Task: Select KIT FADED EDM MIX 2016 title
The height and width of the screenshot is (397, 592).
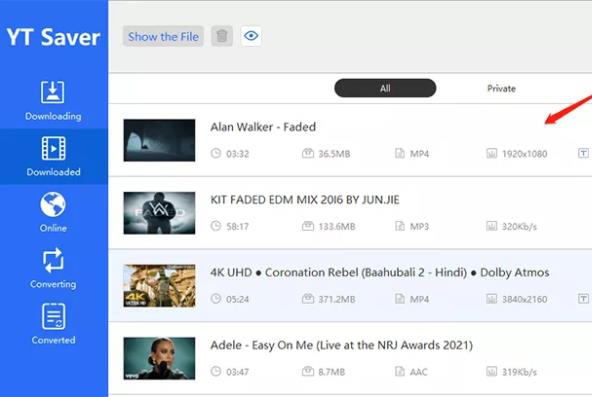Action: coord(305,200)
